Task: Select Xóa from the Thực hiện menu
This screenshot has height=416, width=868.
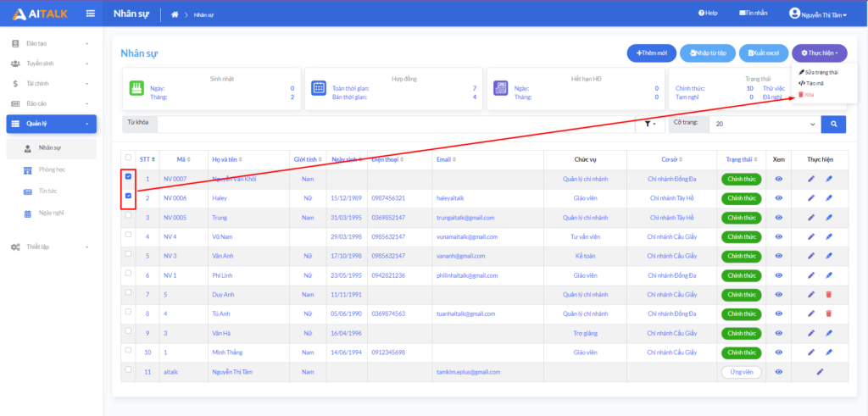Action: click(808, 94)
